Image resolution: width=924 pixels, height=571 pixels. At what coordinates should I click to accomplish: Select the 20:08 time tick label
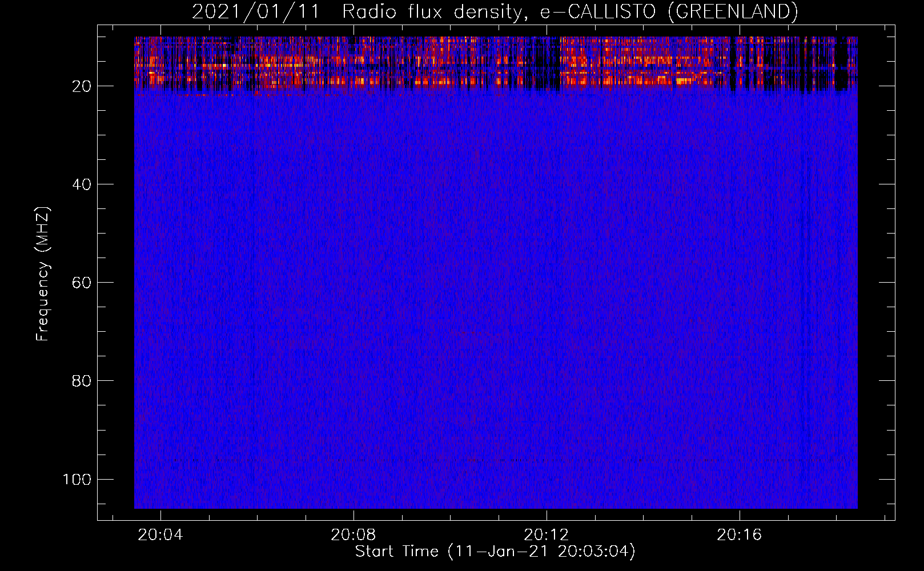click(x=353, y=534)
